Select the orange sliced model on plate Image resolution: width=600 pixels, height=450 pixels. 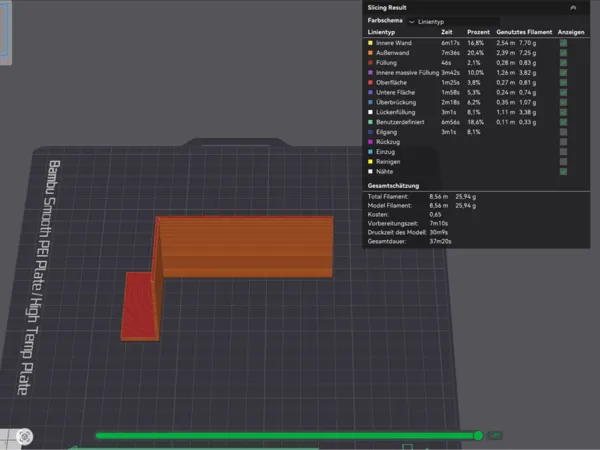click(x=245, y=247)
